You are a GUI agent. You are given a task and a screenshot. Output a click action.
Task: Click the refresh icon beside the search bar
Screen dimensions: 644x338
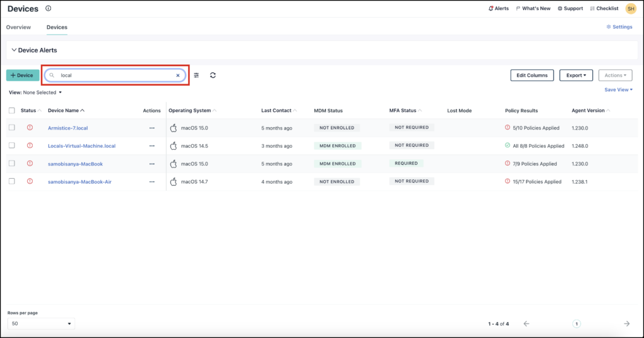(213, 76)
